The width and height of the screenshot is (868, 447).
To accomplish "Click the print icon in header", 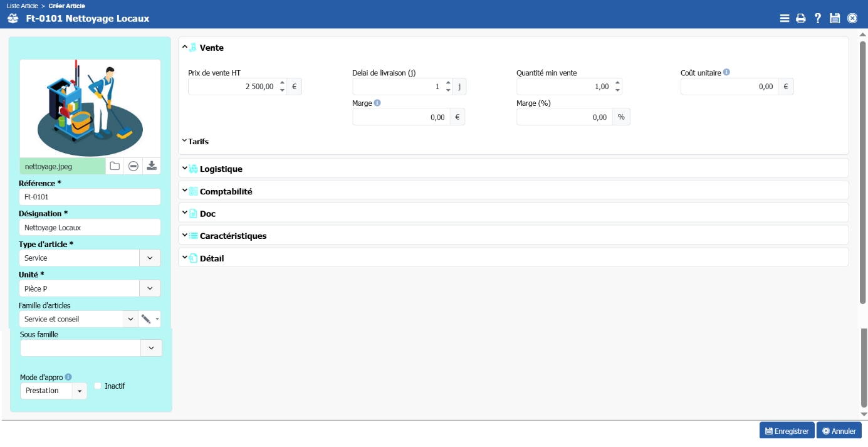I will coord(800,19).
